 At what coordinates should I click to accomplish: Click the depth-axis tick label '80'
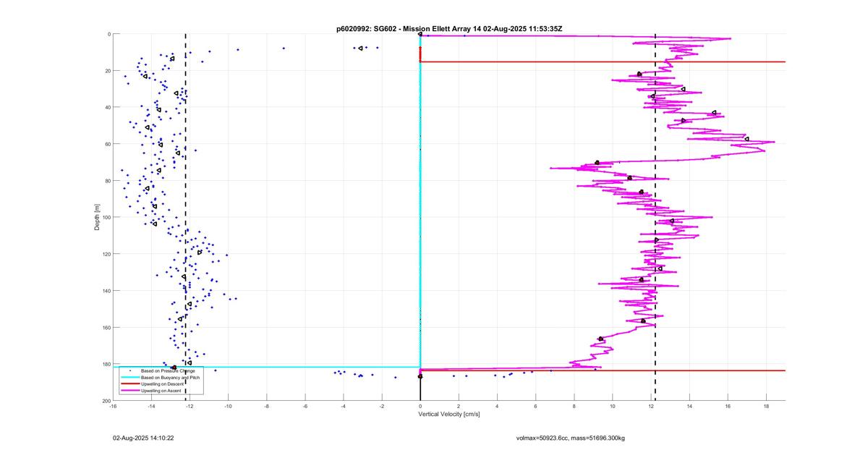(x=107, y=181)
